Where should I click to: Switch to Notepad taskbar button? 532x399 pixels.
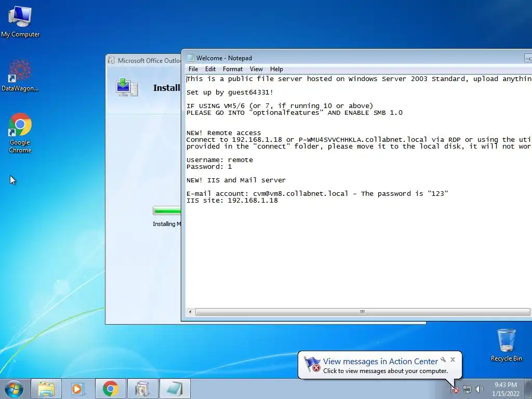(175, 389)
